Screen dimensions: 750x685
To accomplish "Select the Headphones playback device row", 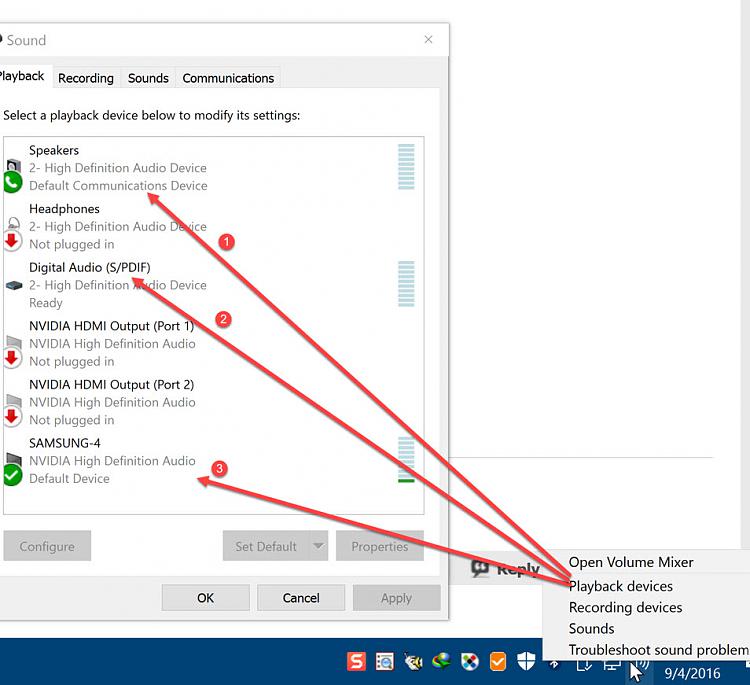I will coord(213,226).
